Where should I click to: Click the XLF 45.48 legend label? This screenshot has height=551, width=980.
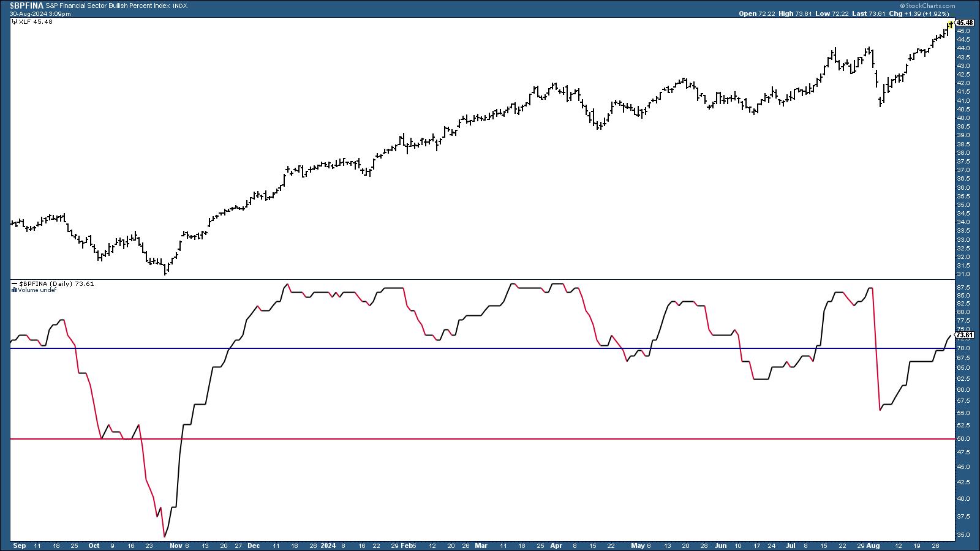[35, 21]
